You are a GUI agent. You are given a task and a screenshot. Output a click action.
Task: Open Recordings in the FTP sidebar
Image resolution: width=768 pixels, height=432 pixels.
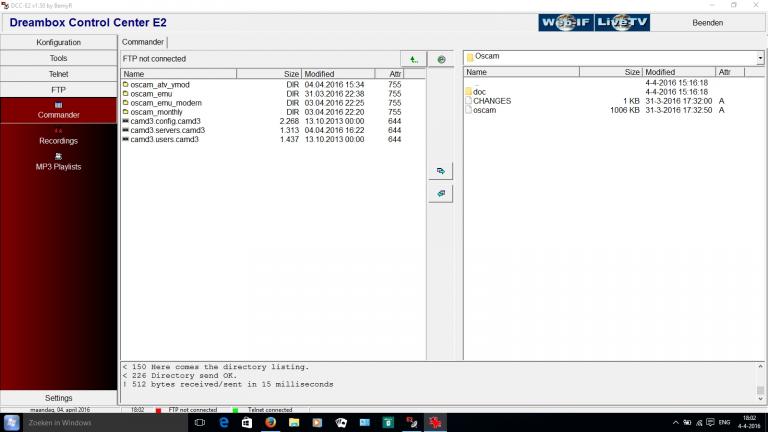coord(58,136)
